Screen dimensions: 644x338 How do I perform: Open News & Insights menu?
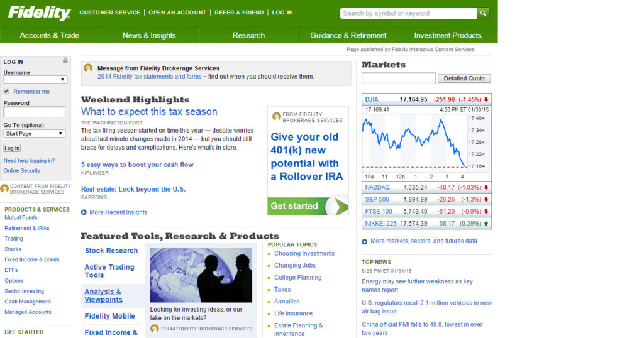click(x=149, y=35)
